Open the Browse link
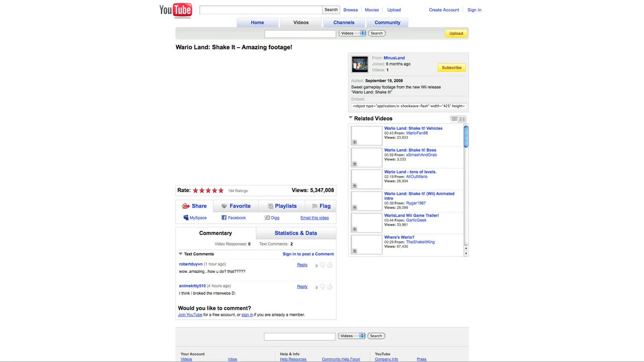Viewport: 644px width, 362px height. [x=350, y=10]
